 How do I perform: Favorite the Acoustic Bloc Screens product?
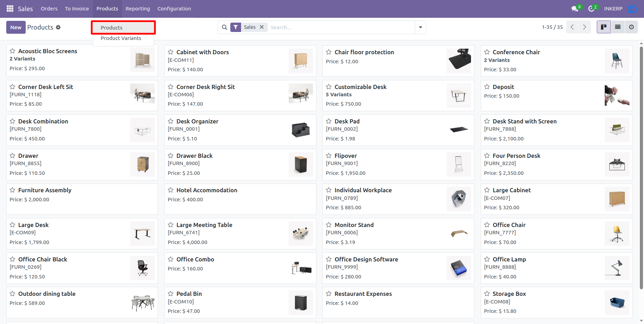[x=13, y=51]
